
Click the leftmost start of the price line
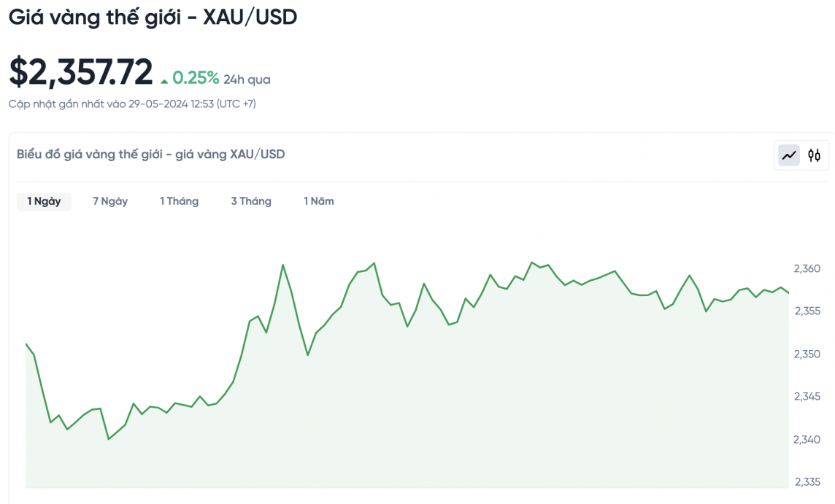[x=26, y=344]
